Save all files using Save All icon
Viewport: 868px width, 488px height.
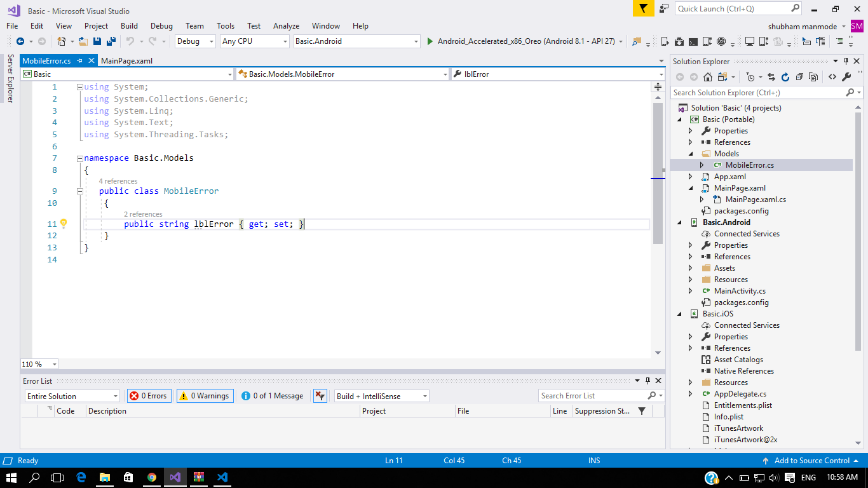pos(112,41)
